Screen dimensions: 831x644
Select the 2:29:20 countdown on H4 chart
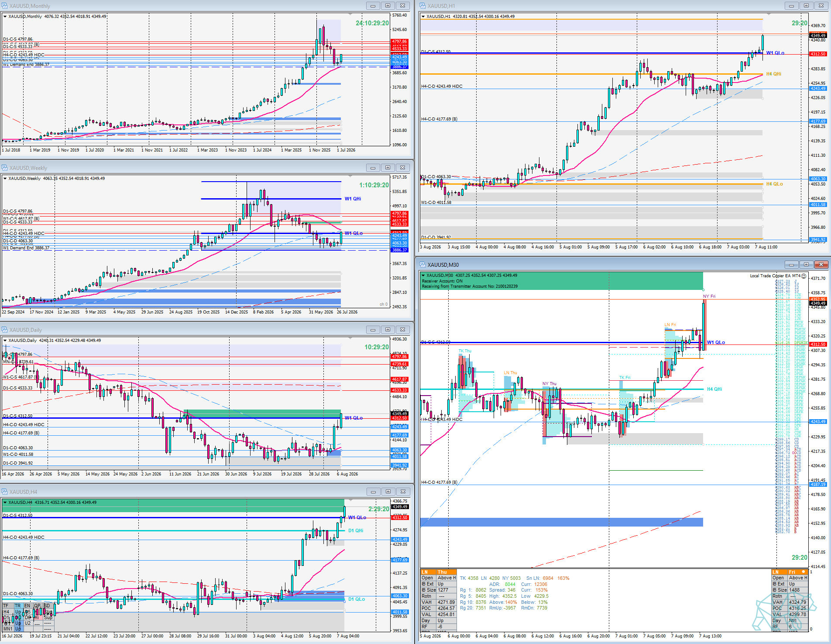pyautogui.click(x=378, y=509)
